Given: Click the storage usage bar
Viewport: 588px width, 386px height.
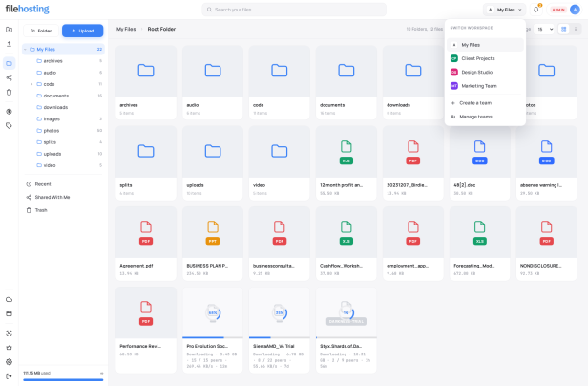Looking at the screenshot, I should 63,380.
